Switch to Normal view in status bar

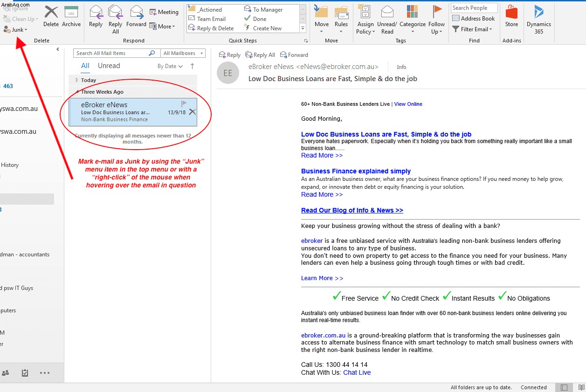click(x=564, y=387)
